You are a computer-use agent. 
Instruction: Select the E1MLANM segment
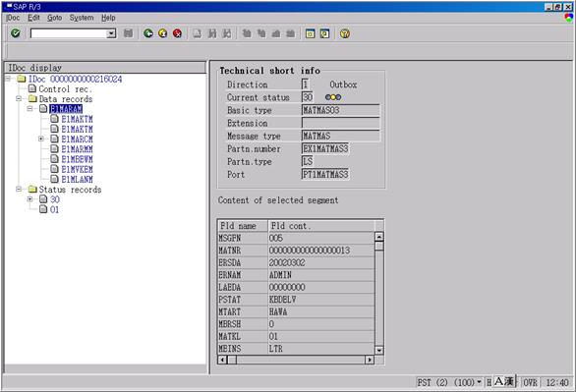point(77,179)
